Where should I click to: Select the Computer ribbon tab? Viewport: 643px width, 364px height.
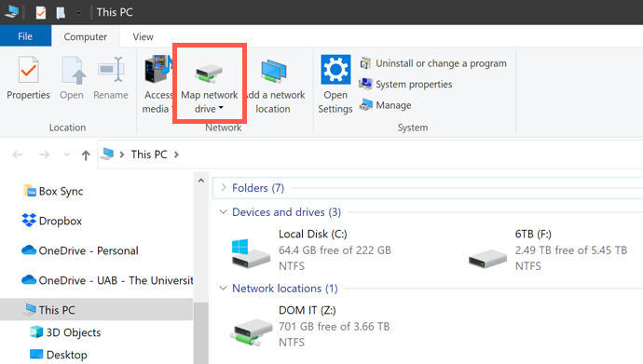[x=86, y=36]
